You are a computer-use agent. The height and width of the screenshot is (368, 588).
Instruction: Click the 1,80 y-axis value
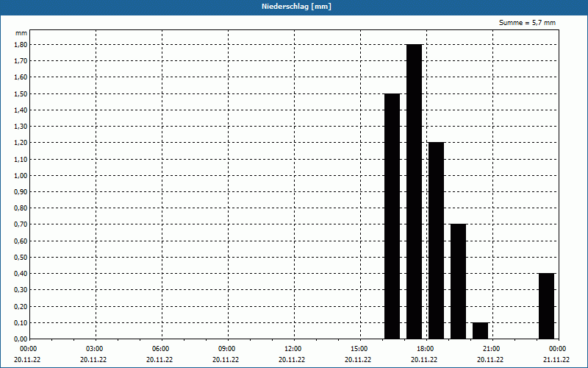tap(21, 44)
